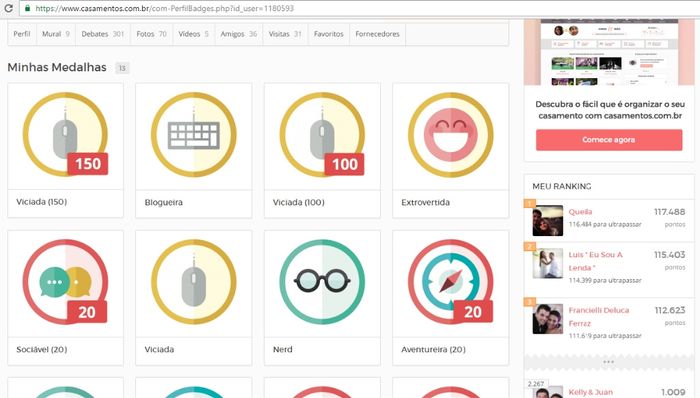Click the Nerd label text
This screenshot has width=700, height=398.
pos(283,349)
